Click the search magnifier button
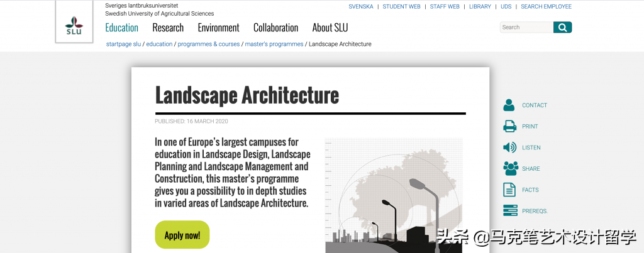The height and width of the screenshot is (253, 644). tap(562, 28)
